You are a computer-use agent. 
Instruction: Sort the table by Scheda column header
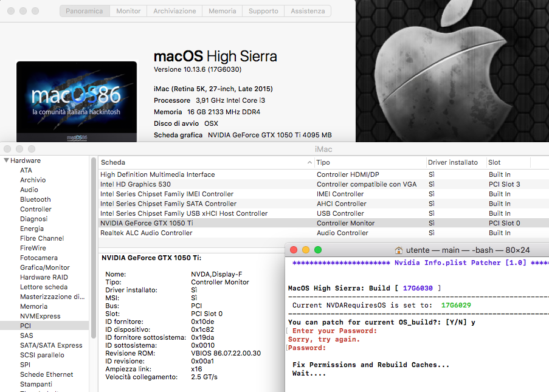pos(206,162)
